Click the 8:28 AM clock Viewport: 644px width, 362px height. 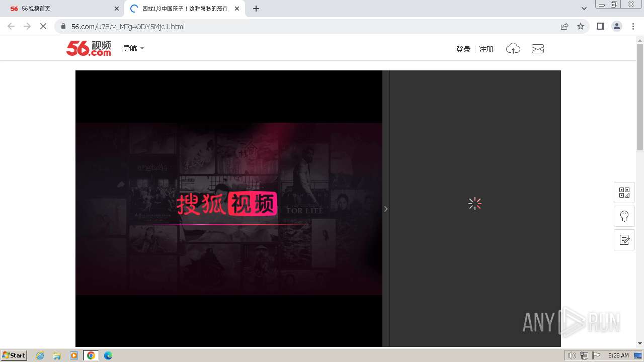coord(618,355)
